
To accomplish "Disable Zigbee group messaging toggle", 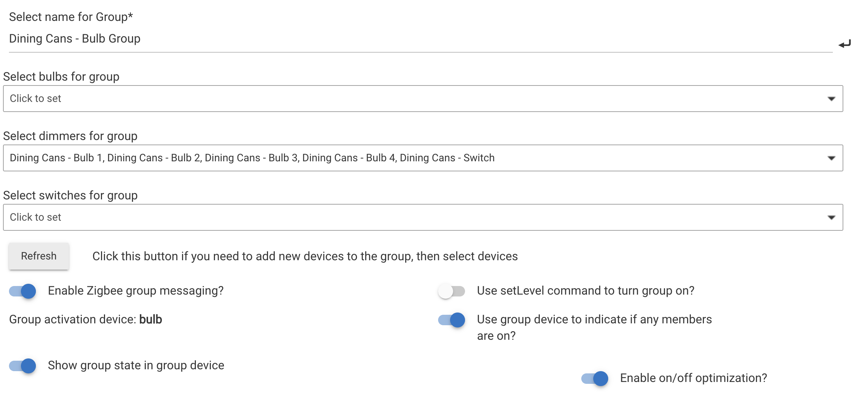I will coord(23,291).
